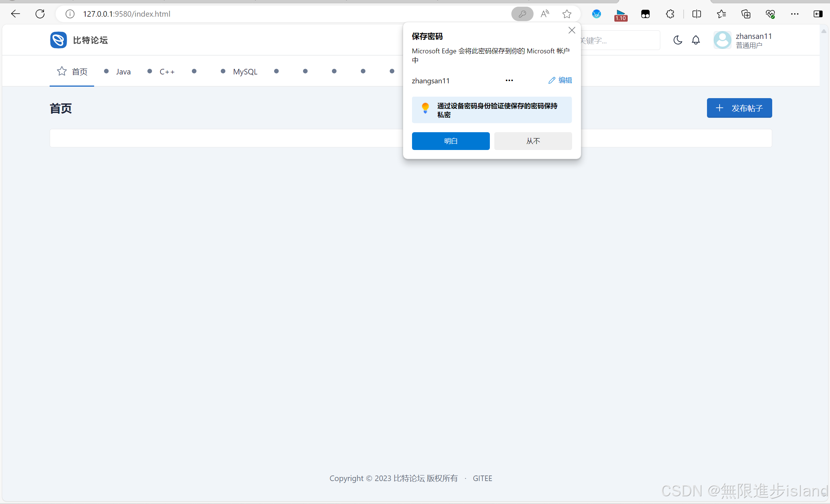The height and width of the screenshot is (504, 830).
Task: Click the zhangsan11 username in popup
Action: coord(431,81)
